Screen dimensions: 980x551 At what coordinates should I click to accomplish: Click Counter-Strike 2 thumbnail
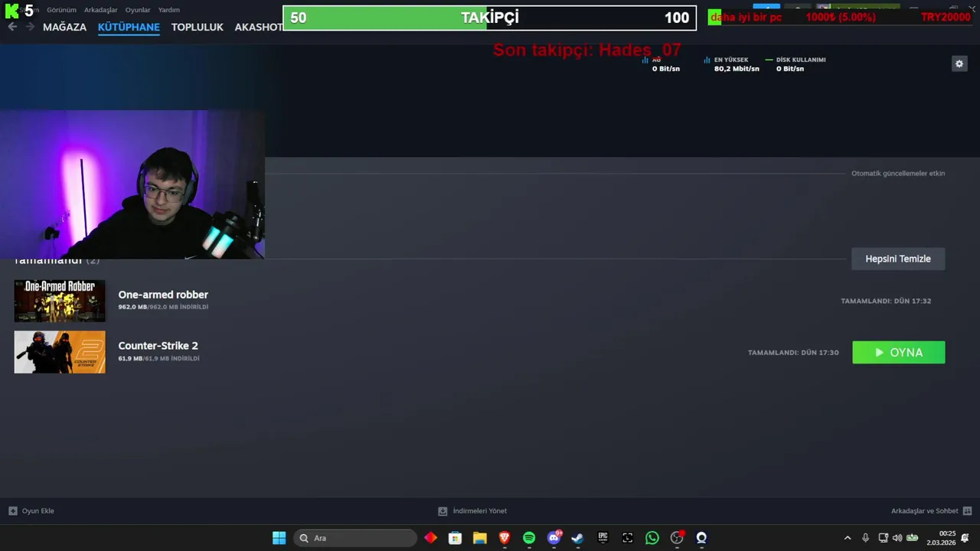[x=60, y=352]
